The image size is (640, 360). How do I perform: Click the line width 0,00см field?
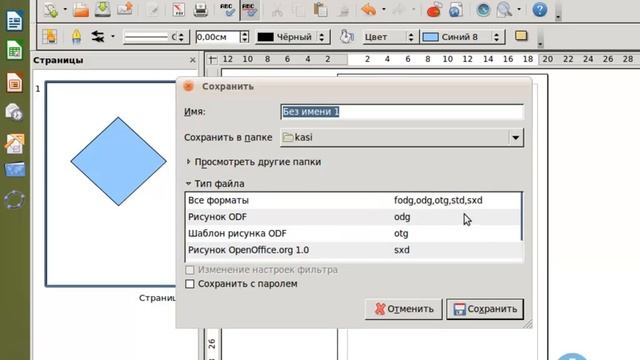click(217, 37)
